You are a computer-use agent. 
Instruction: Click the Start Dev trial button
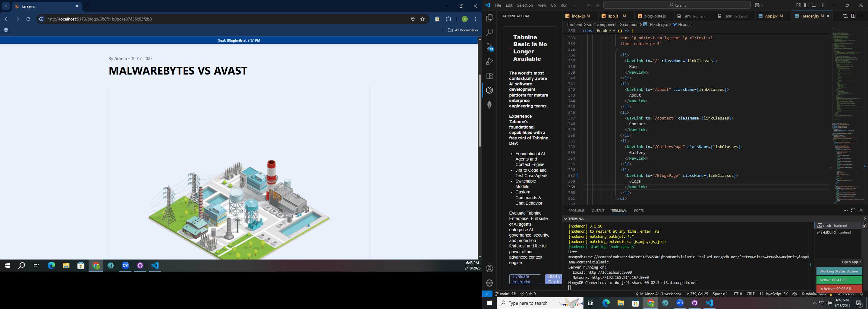(x=554, y=279)
